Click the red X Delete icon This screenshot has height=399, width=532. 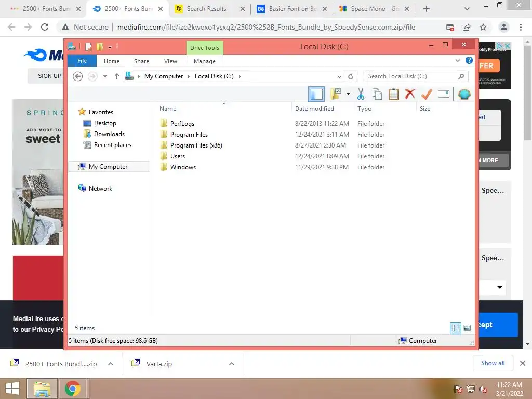410,94
